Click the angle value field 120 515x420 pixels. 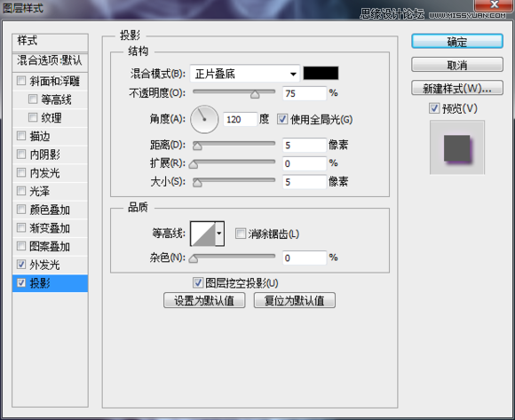[x=240, y=119]
